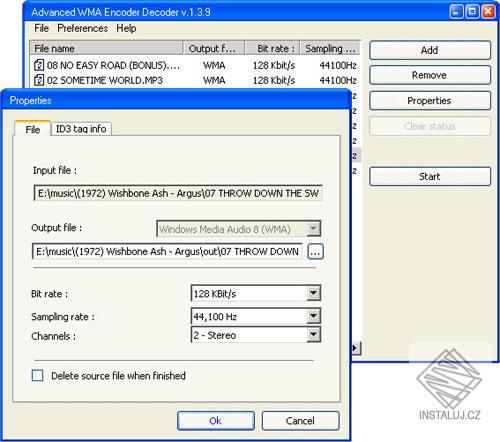Click 44100Hz in the 08 NO EASY ROAD row
Image resolution: width=500 pixels, height=442 pixels.
pos(338,65)
